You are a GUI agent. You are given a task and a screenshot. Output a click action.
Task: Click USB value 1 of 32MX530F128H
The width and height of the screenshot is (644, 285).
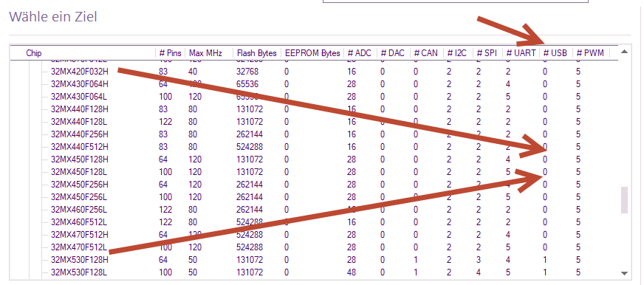[545, 260]
